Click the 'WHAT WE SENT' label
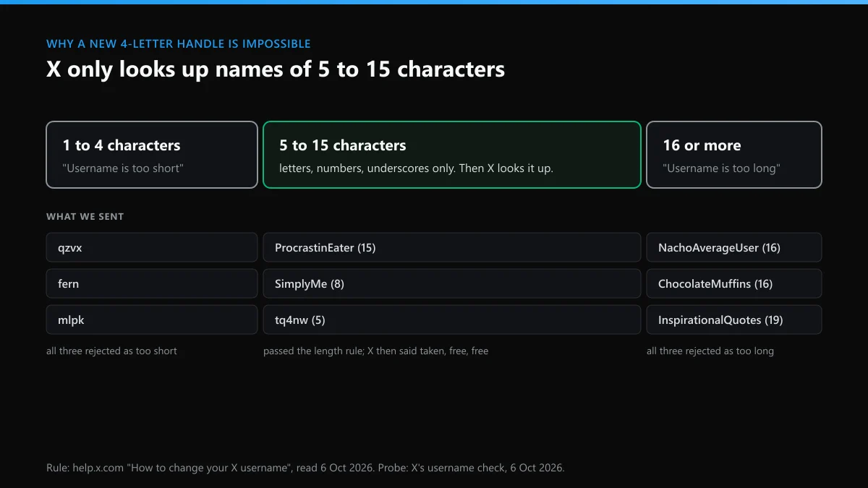 (x=85, y=216)
